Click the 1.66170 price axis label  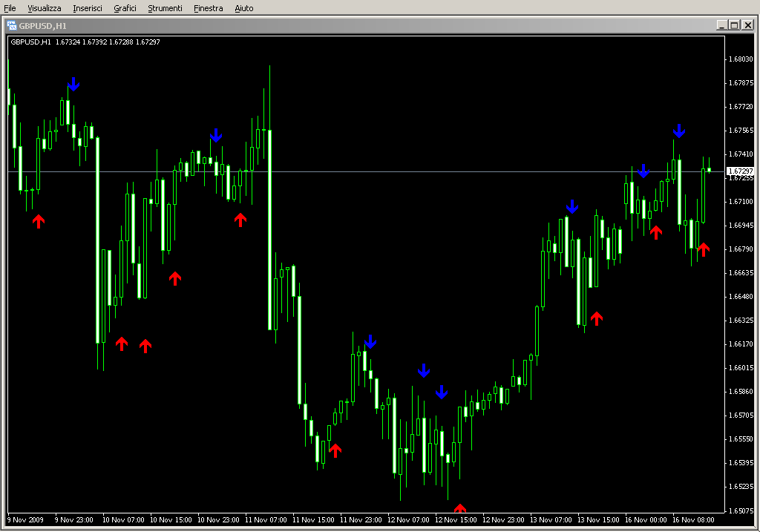[x=741, y=344]
